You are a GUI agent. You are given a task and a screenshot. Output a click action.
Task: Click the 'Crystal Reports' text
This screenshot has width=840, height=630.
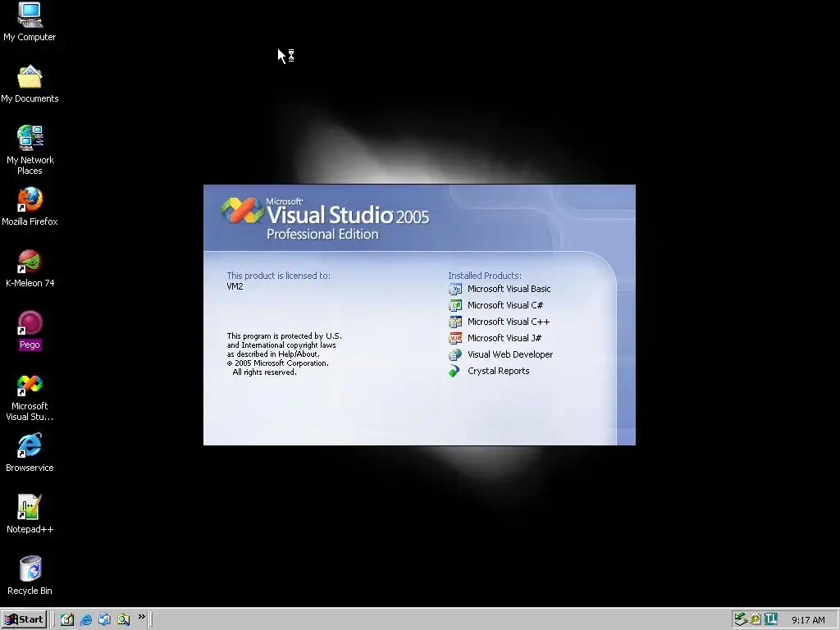[498, 372]
